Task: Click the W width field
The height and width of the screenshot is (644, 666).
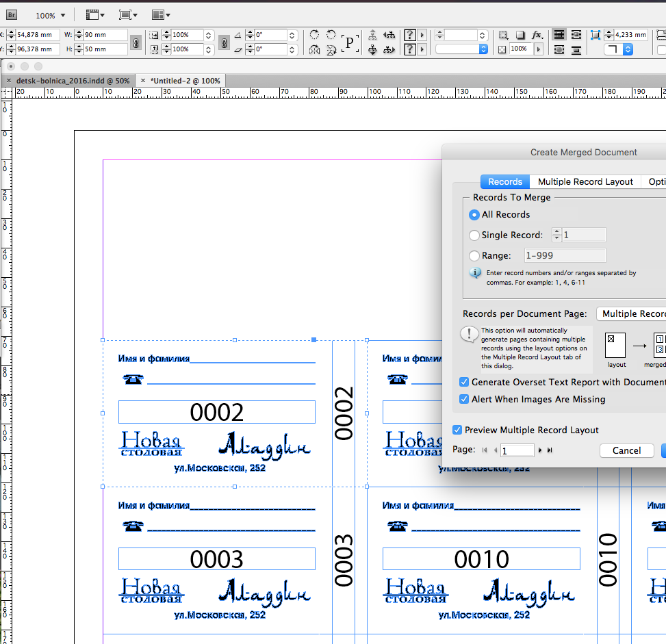Action: click(x=105, y=35)
